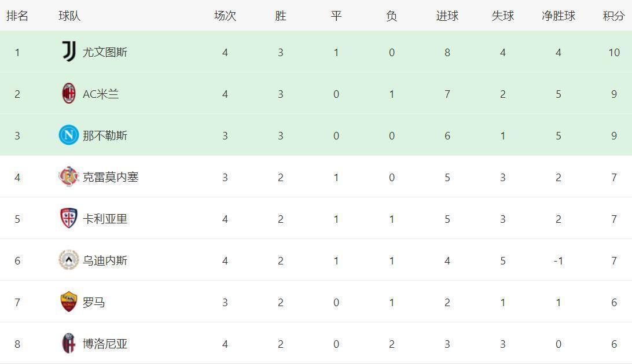The image size is (632, 364).
Task: Click the Cagliari shield logo
Action: (x=69, y=219)
